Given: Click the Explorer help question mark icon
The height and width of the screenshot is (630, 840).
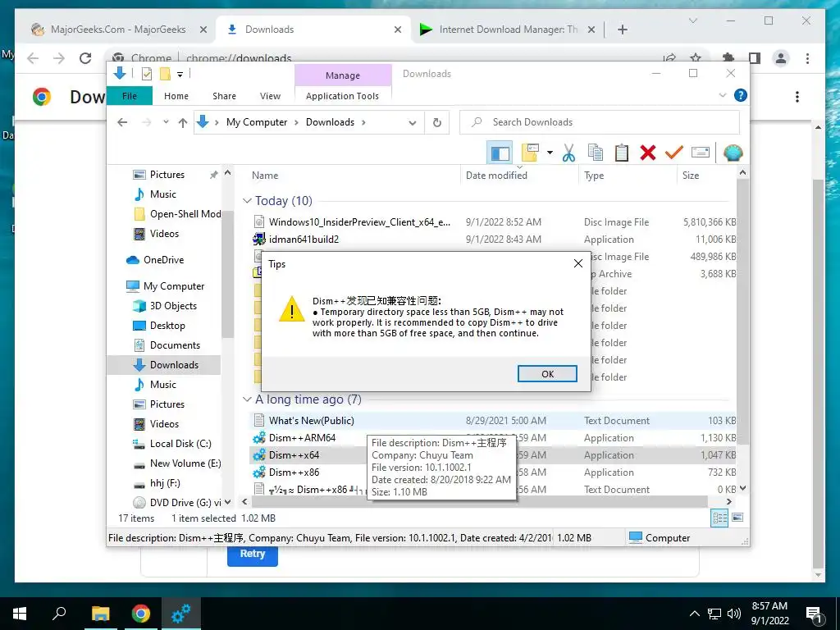Looking at the screenshot, I should [x=741, y=95].
